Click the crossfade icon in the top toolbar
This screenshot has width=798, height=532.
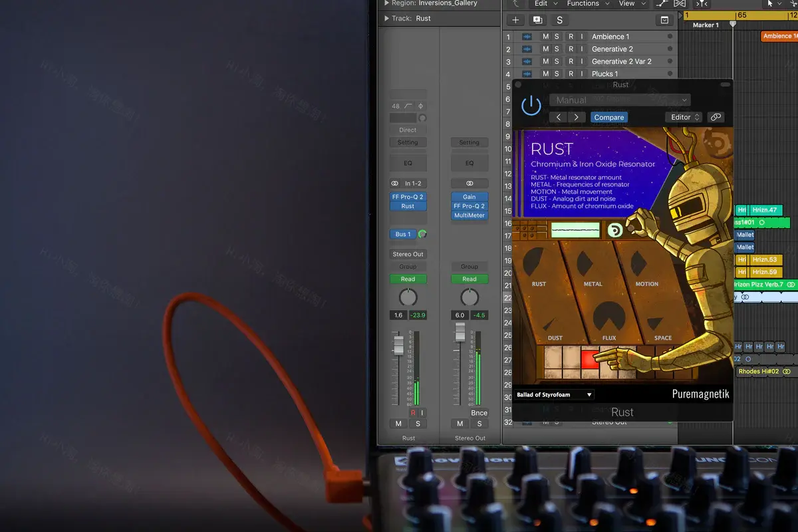pyautogui.click(x=680, y=4)
